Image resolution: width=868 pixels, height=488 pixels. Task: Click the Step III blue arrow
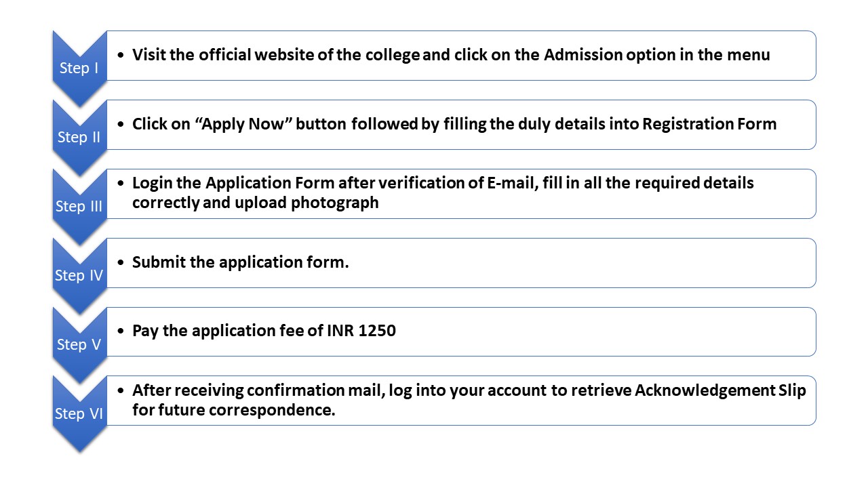79,206
